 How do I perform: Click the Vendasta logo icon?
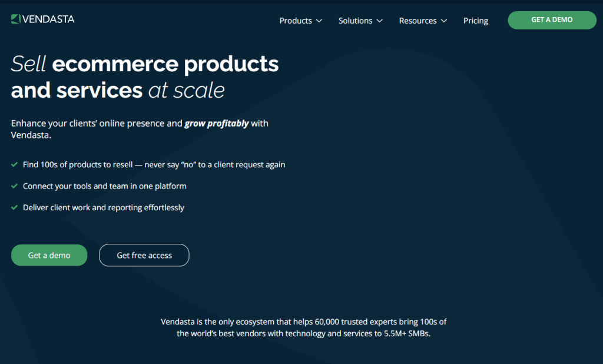(x=16, y=19)
